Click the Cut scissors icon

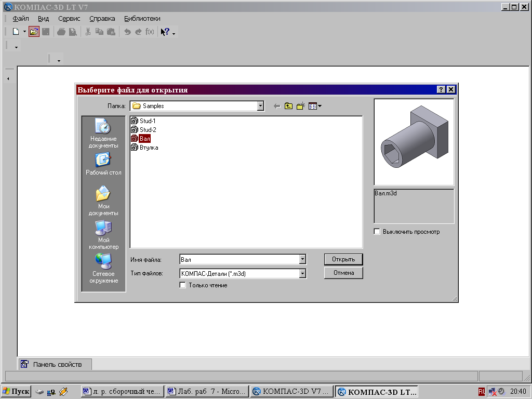pyautogui.click(x=88, y=32)
